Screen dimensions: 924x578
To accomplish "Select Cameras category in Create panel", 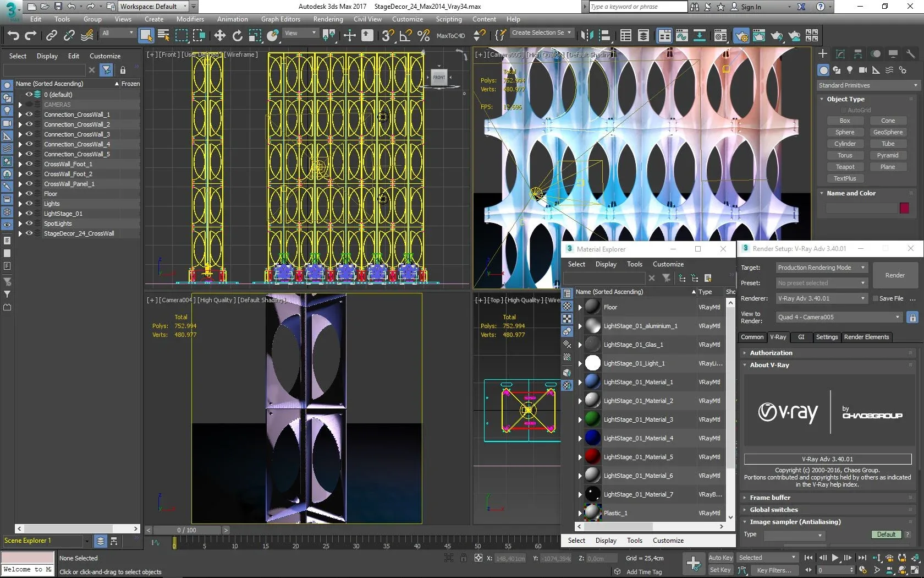I will click(x=863, y=70).
